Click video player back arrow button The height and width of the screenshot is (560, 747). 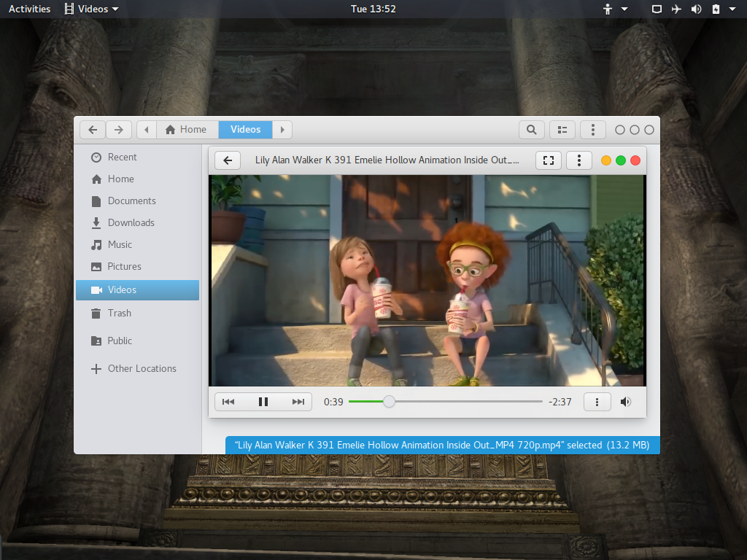pos(228,160)
